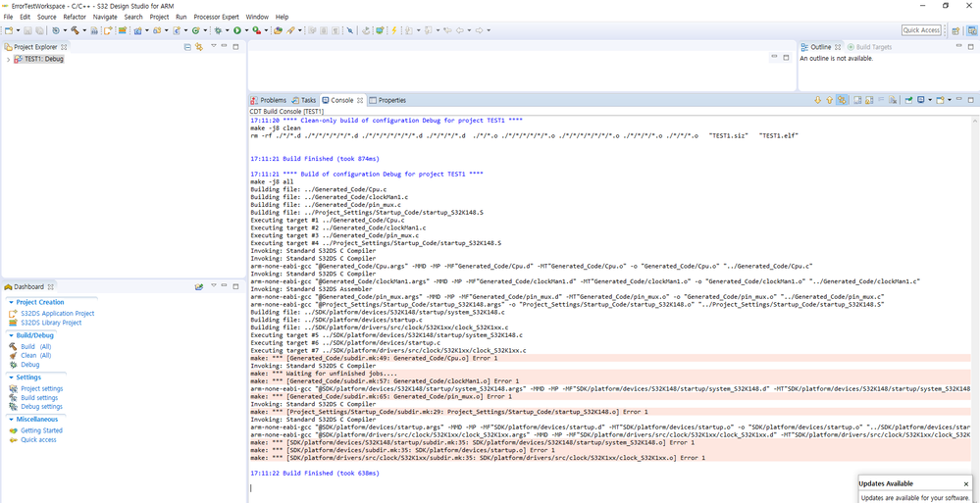
Task: Click Getting Started in Dashboard
Action: (41, 430)
